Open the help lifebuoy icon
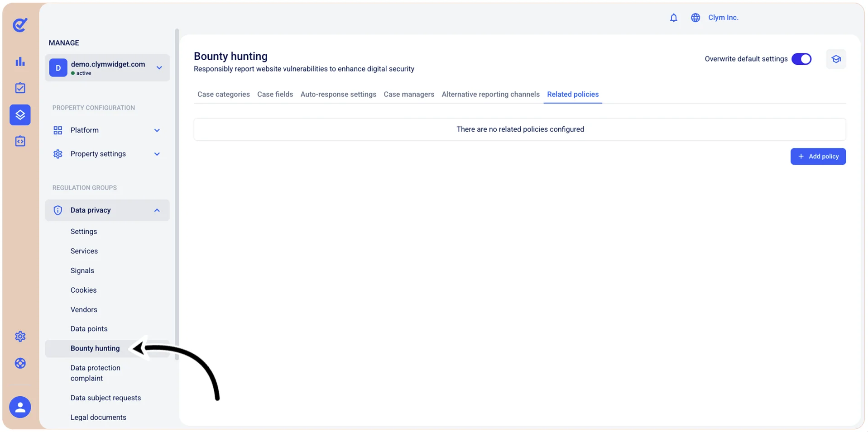 pyautogui.click(x=20, y=363)
